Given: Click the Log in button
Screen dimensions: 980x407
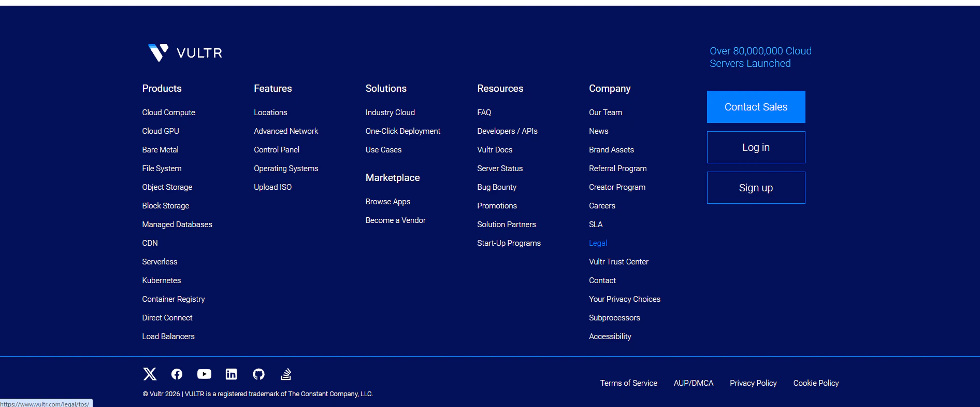Looking at the screenshot, I should click(756, 147).
